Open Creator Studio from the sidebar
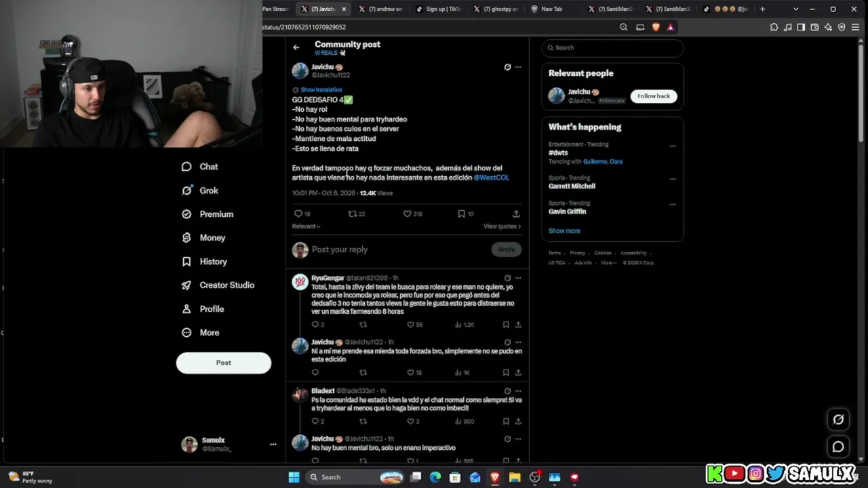 [x=218, y=285]
